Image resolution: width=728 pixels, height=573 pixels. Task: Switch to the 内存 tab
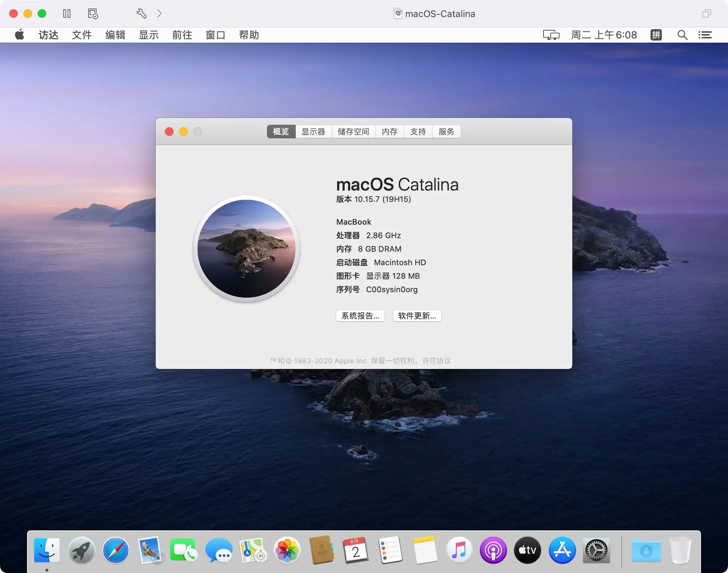click(390, 132)
